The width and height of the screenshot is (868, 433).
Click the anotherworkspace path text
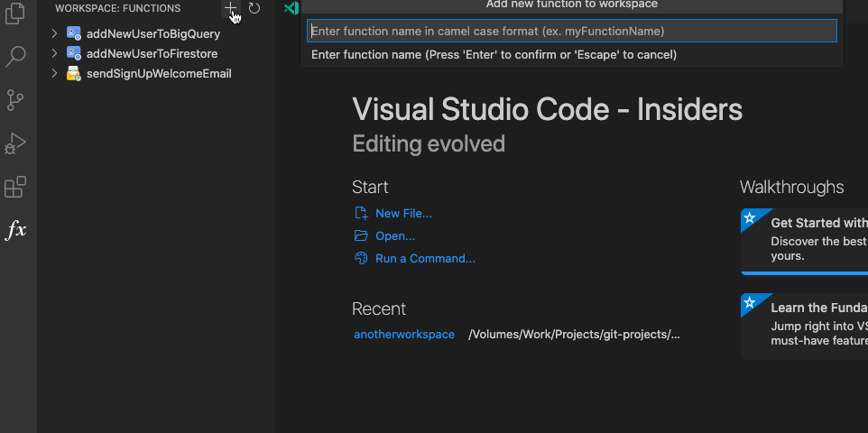click(x=574, y=335)
